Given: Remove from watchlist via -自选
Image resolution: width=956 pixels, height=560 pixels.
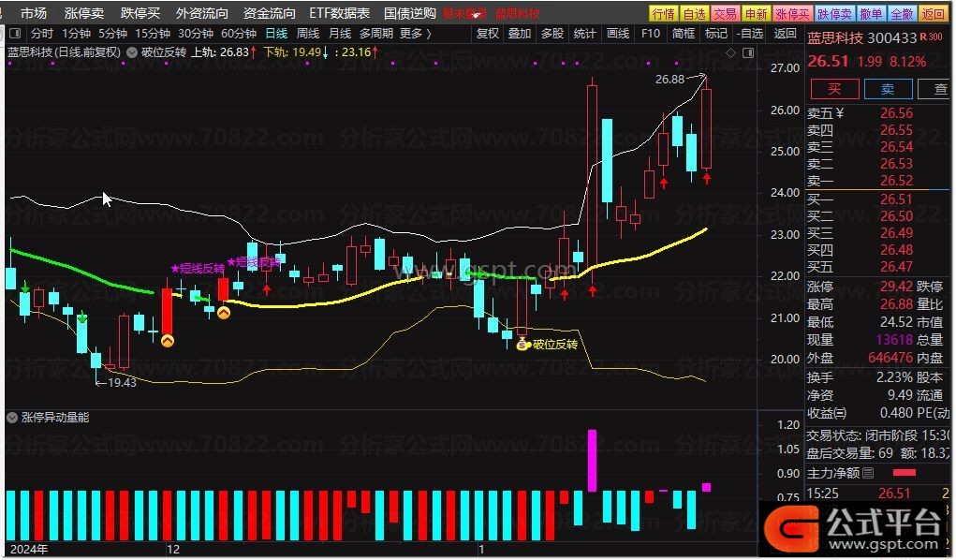Looking at the screenshot, I should click(x=750, y=34).
